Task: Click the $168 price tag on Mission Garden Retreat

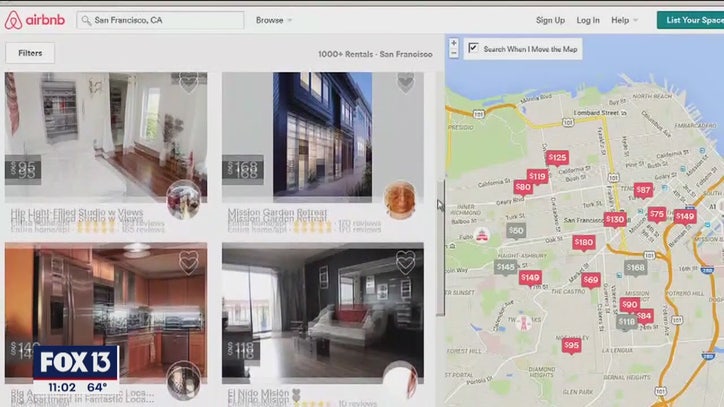Action: 243,170
